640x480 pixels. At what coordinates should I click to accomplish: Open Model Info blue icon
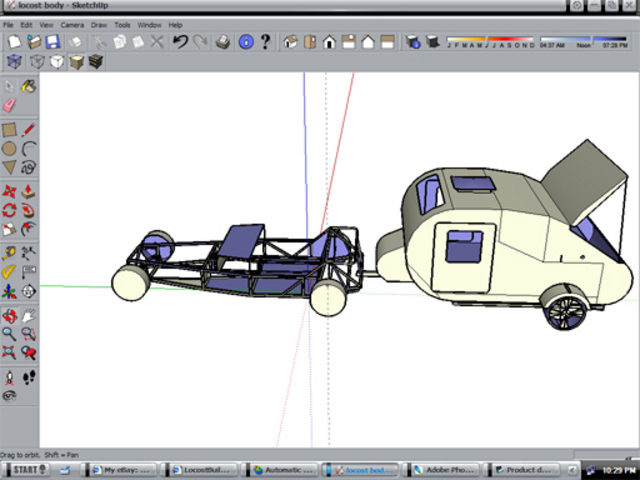click(x=246, y=42)
